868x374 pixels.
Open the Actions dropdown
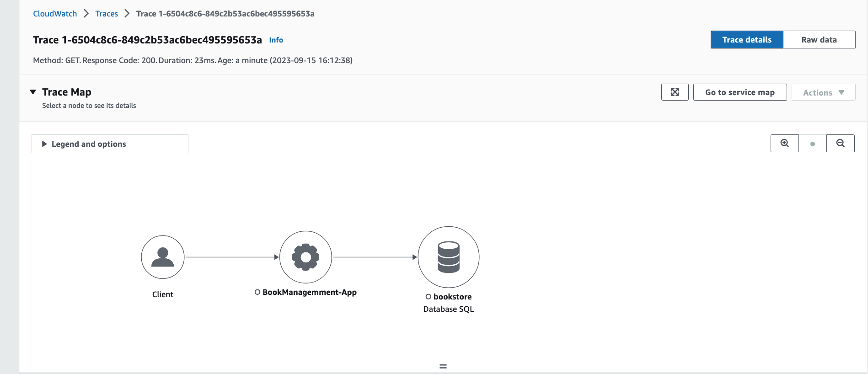(x=824, y=92)
